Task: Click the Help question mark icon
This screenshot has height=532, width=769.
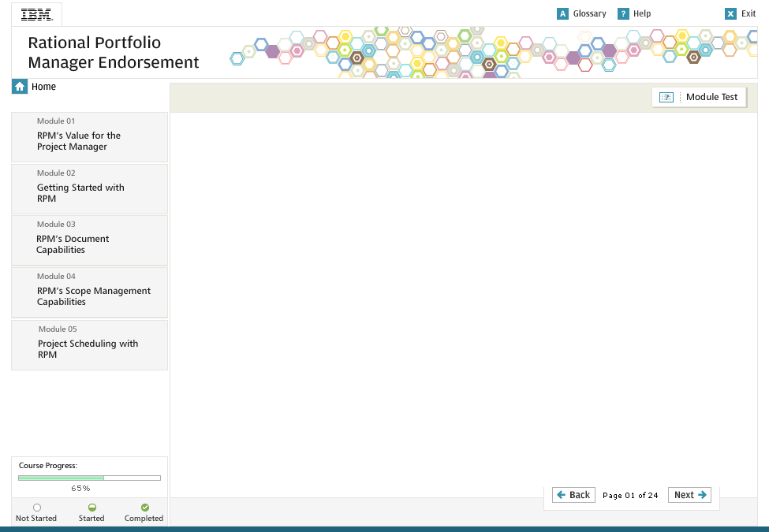Action: 623,13
